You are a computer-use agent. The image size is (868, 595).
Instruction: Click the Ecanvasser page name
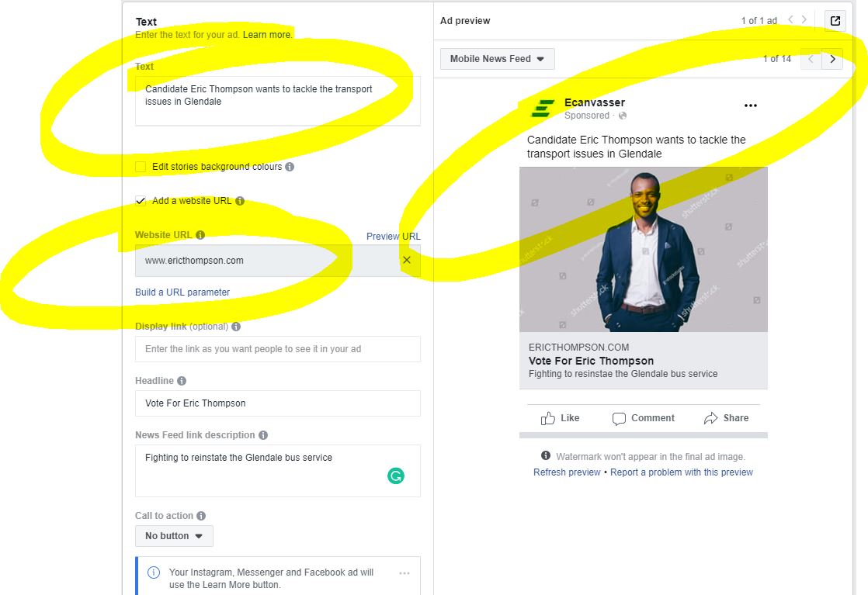(x=595, y=102)
